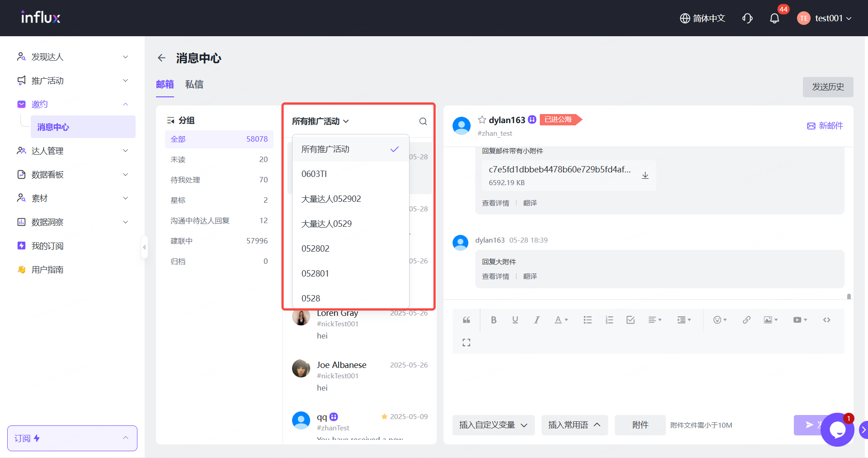Star the dylan163 contact
The height and width of the screenshot is (458, 868).
482,120
